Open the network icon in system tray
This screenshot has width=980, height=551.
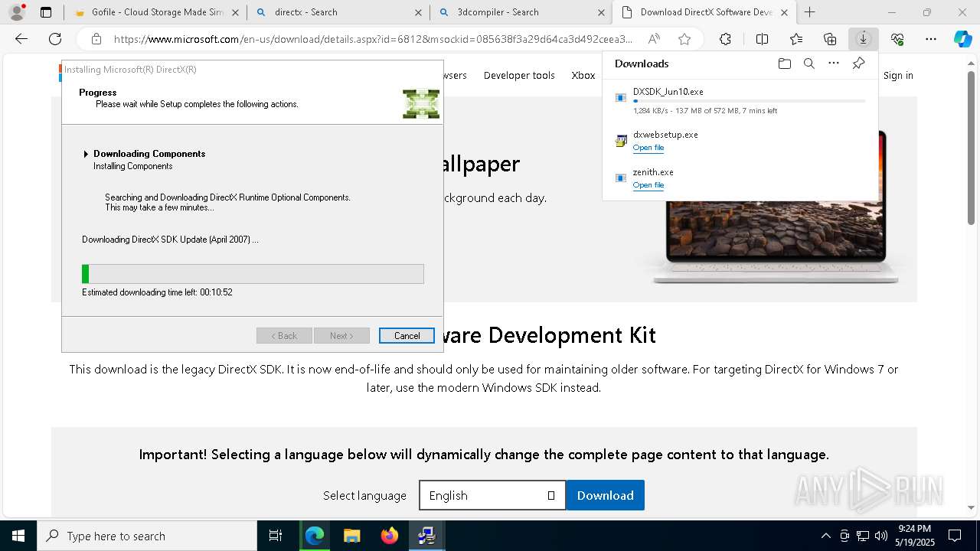click(863, 536)
